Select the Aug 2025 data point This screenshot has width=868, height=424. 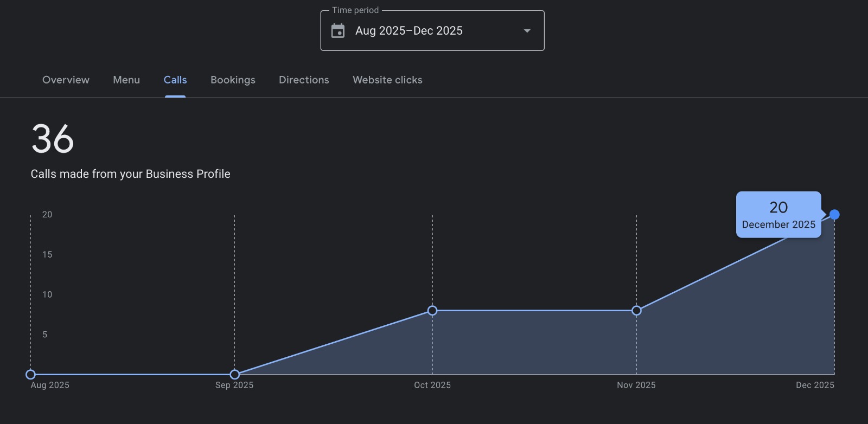coord(30,375)
